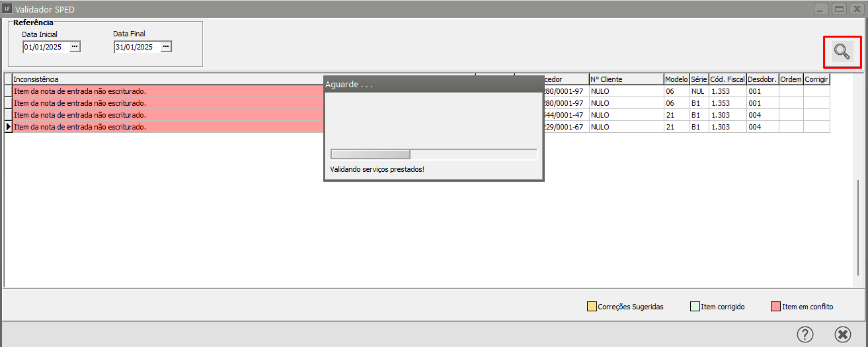Viewport: 868px width, 347px height.
Task: Click the Cód. Fiscal column header
Action: [727, 79]
